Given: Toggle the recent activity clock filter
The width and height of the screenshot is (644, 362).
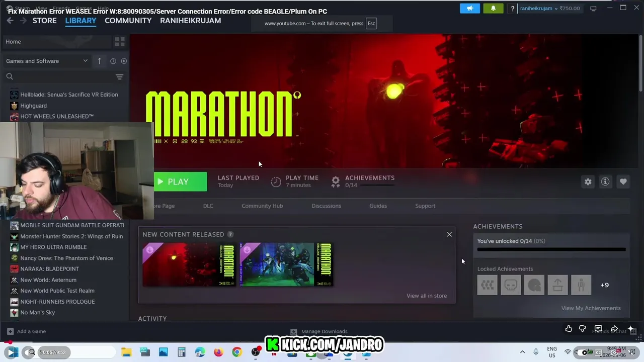Looking at the screenshot, I should click(x=113, y=61).
